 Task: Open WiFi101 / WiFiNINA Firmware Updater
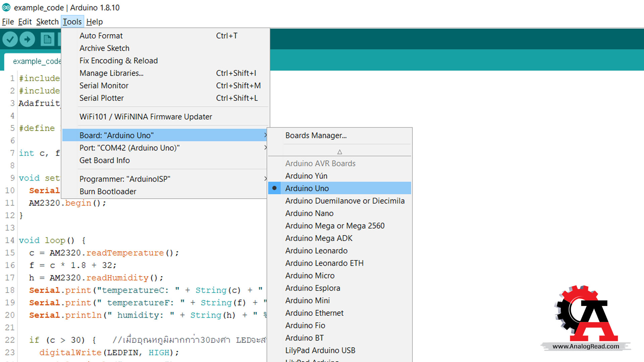click(x=166, y=117)
